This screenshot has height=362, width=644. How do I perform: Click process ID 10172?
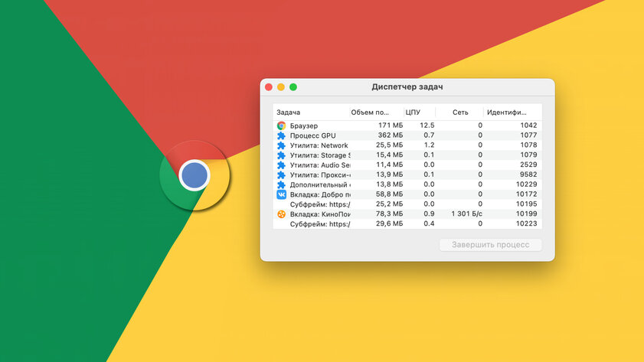click(x=527, y=194)
